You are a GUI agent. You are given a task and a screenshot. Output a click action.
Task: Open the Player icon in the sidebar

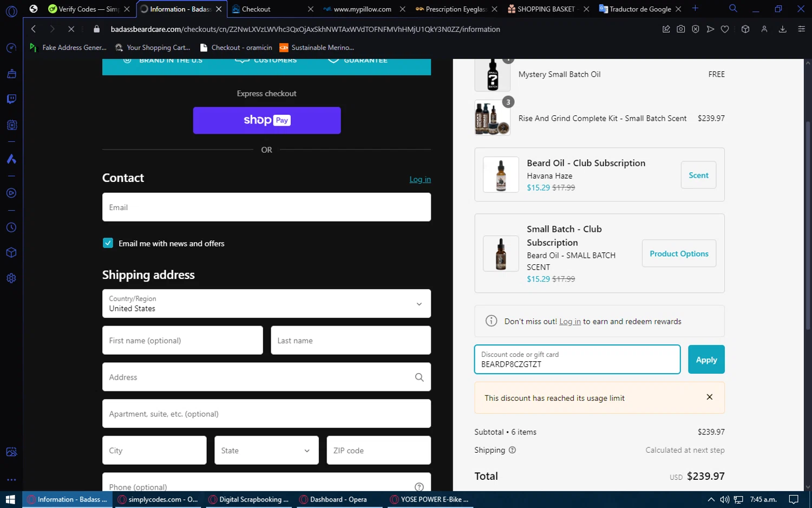pyautogui.click(x=11, y=193)
